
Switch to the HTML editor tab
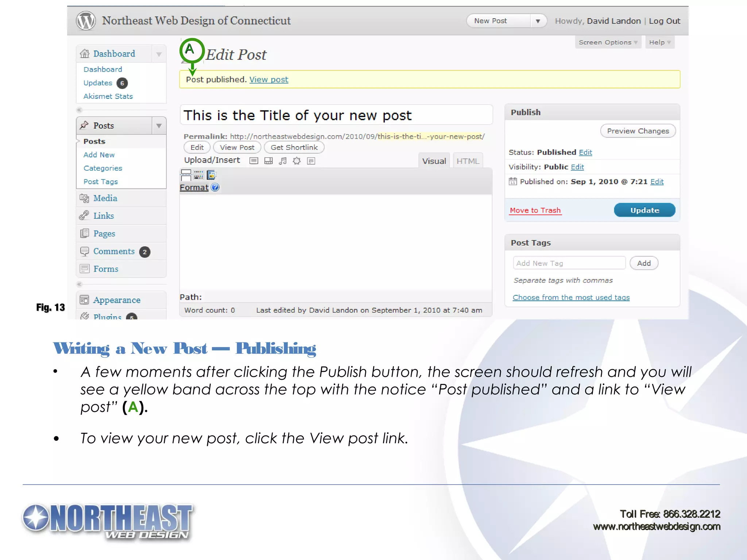(x=468, y=161)
